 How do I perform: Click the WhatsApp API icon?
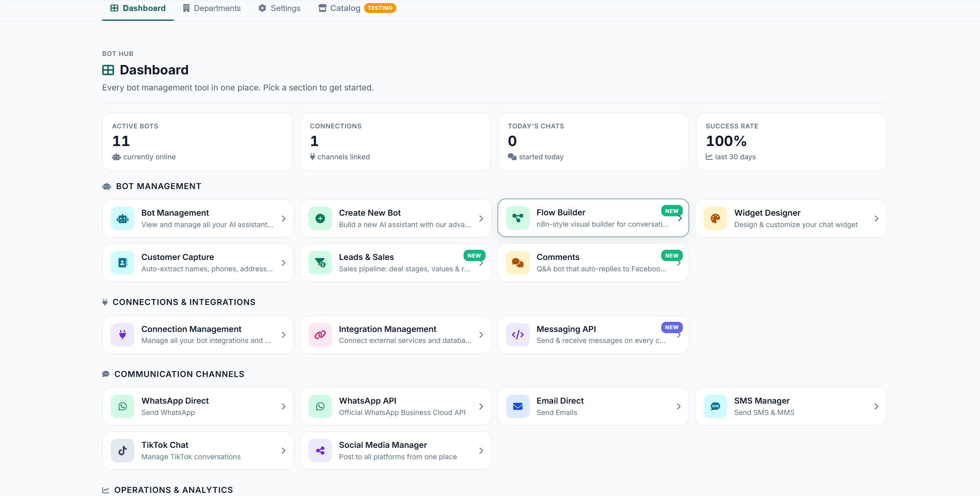click(x=320, y=406)
